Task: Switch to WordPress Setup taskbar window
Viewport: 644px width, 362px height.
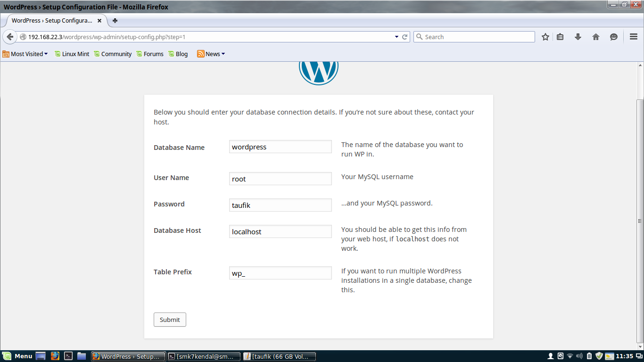Action: coord(128,356)
